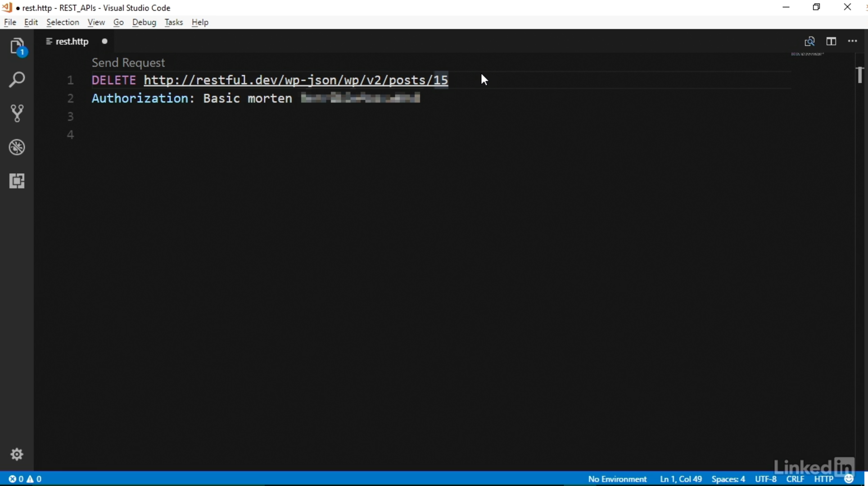The height and width of the screenshot is (486, 868).
Task: Open the Debug menu
Action: pos(144,22)
